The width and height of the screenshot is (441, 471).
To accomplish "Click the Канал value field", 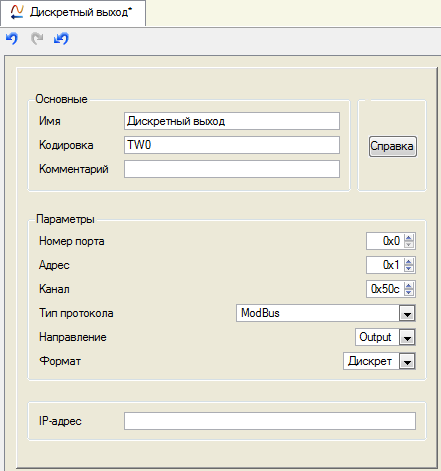I will 385,289.
